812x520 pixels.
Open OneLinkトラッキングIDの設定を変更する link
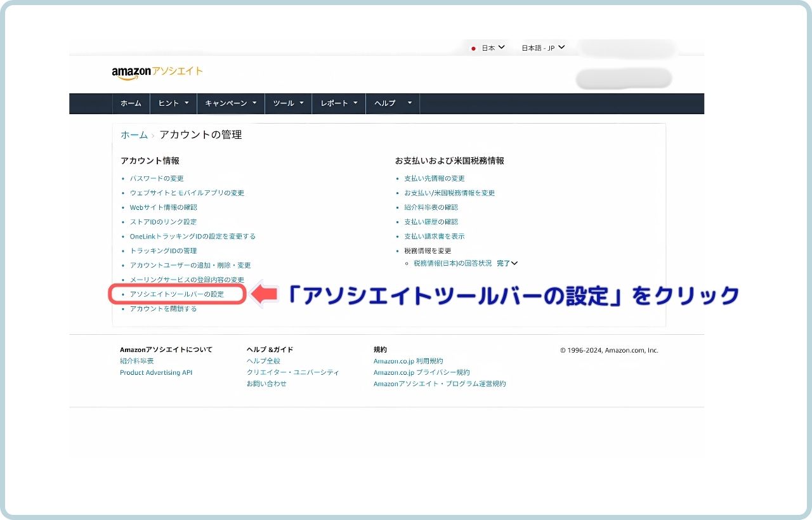click(x=193, y=237)
